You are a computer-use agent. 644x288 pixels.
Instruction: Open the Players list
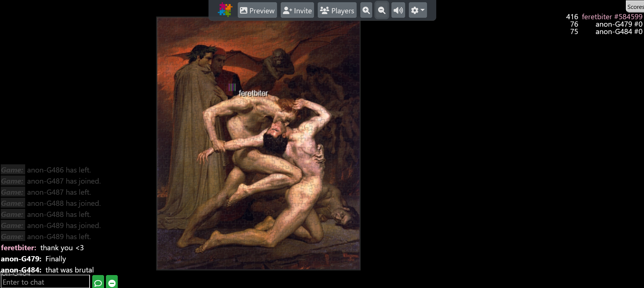pos(337,10)
